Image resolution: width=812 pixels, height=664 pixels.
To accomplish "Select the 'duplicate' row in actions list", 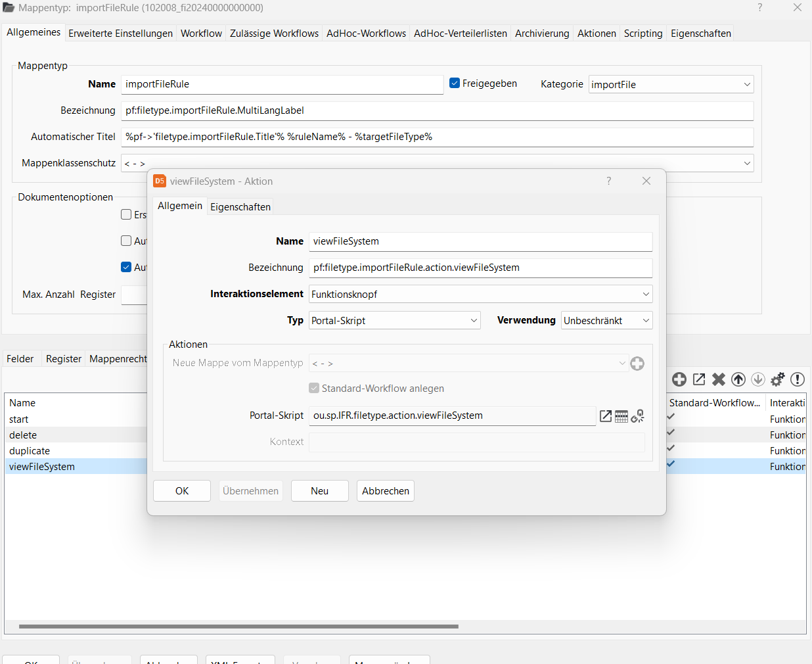I will pyautogui.click(x=76, y=450).
